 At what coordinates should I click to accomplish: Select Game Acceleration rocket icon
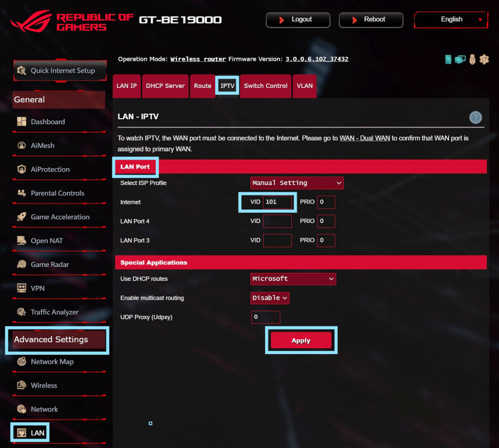[x=21, y=217]
